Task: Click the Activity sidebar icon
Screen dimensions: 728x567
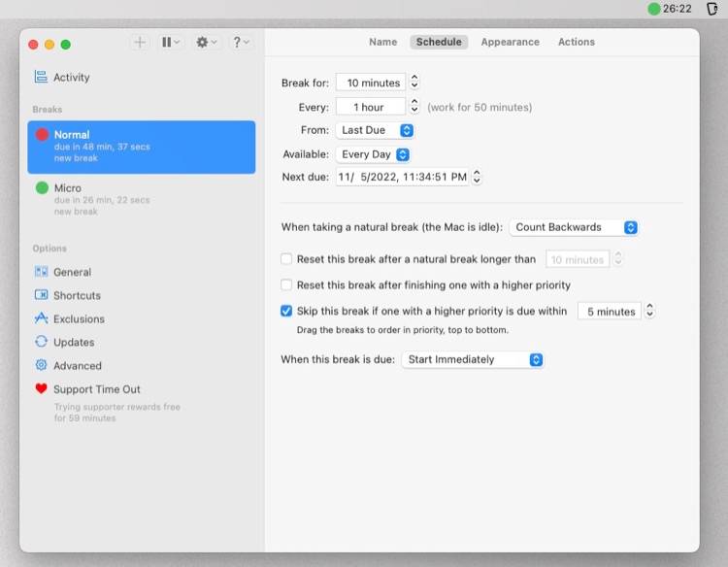Action: (41, 77)
